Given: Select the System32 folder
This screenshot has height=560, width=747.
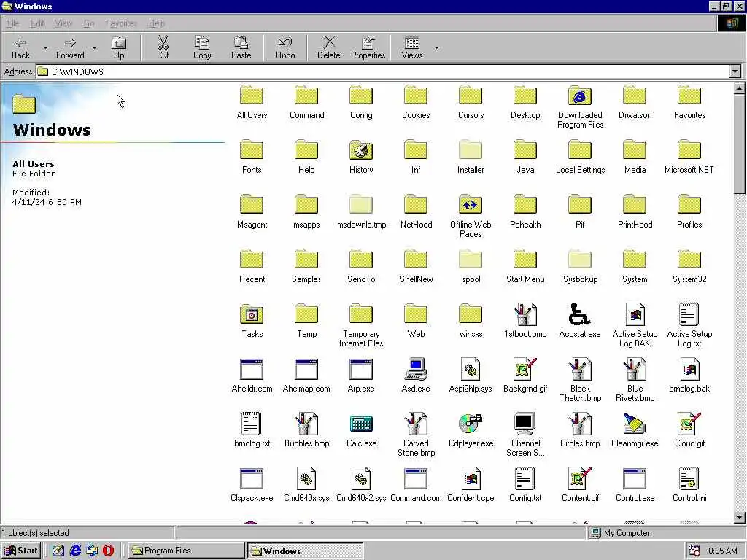Looking at the screenshot, I should (x=689, y=265).
